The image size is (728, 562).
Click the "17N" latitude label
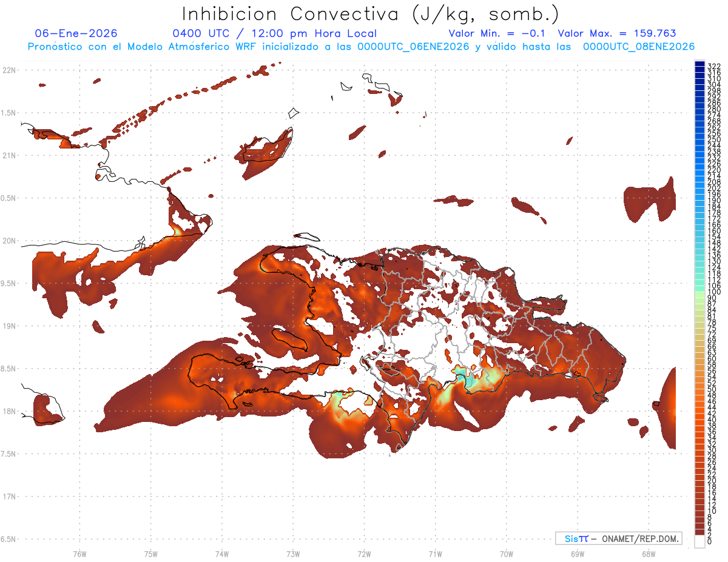pyautogui.click(x=9, y=497)
